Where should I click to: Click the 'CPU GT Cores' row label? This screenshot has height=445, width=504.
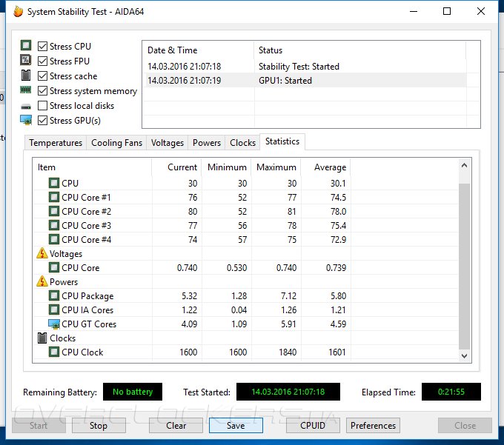pyautogui.click(x=89, y=324)
